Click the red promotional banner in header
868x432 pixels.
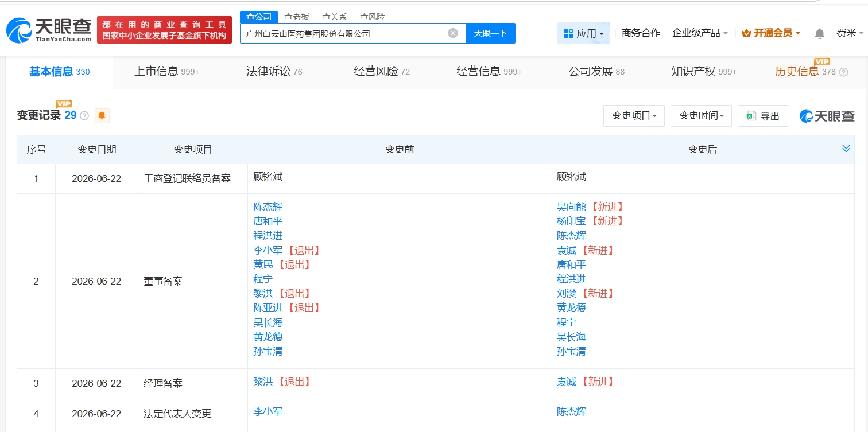pos(164,30)
